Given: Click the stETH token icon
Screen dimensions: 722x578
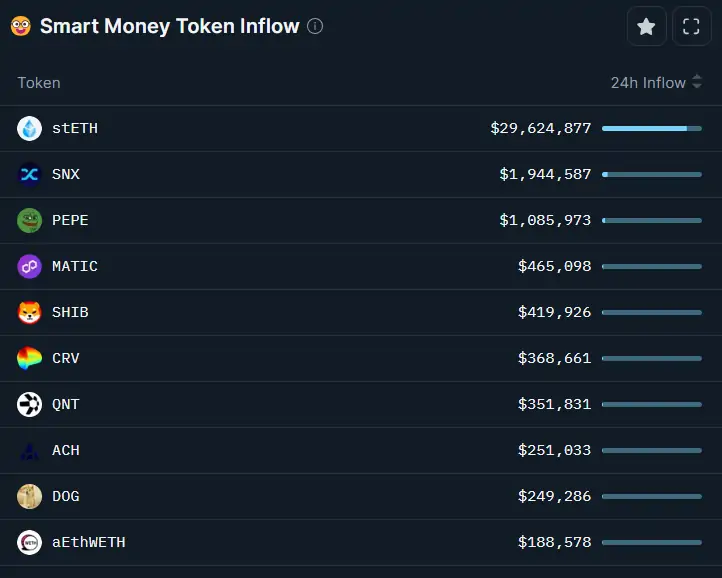Looking at the screenshot, I should tap(29, 128).
